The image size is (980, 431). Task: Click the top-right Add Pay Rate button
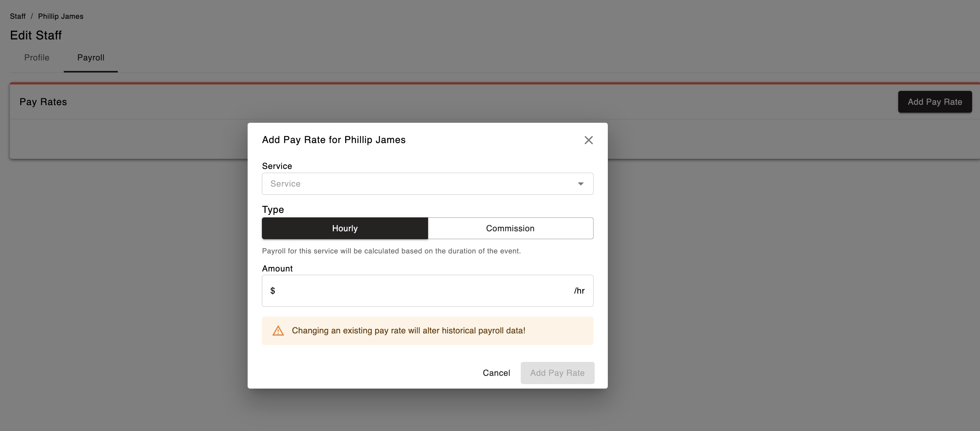934,102
